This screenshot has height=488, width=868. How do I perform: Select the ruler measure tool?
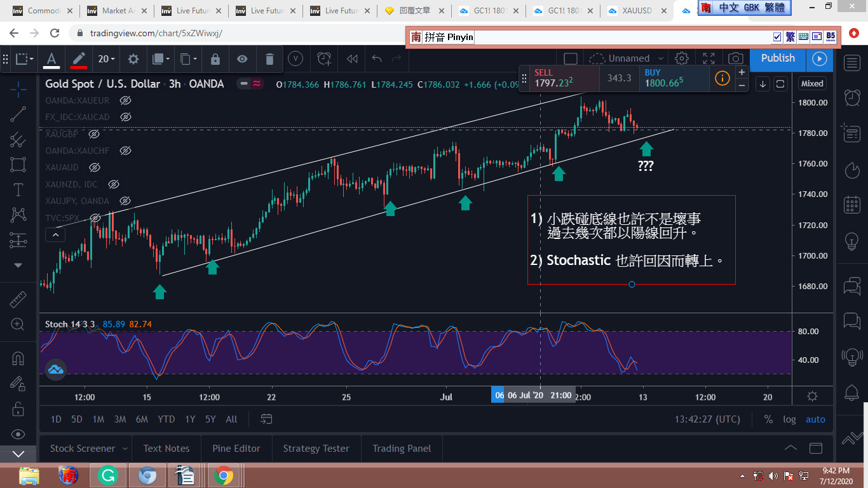coord(18,299)
